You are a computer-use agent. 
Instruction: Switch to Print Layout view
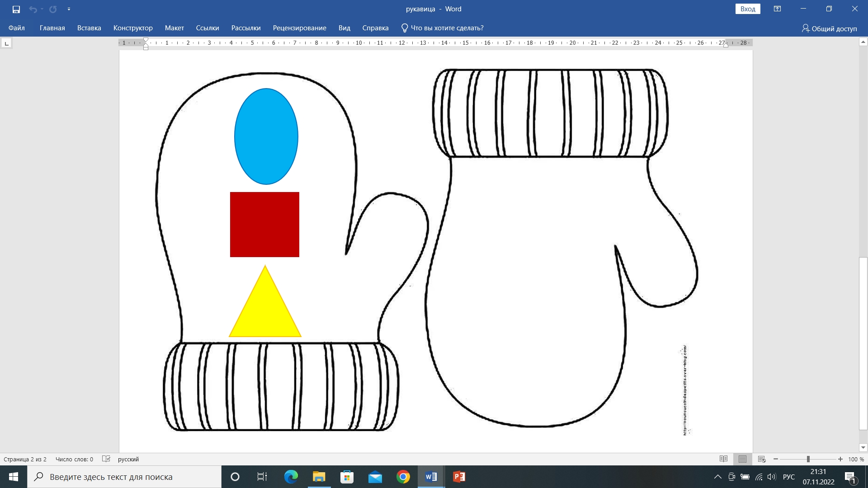coord(742,459)
